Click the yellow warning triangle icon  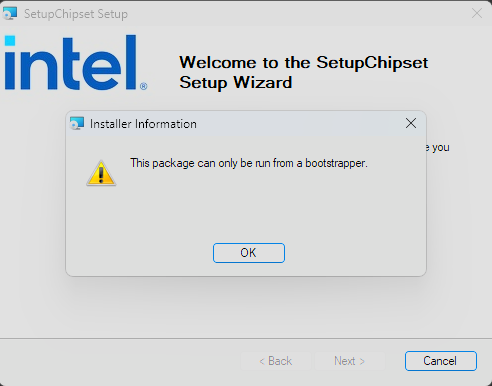(x=101, y=173)
